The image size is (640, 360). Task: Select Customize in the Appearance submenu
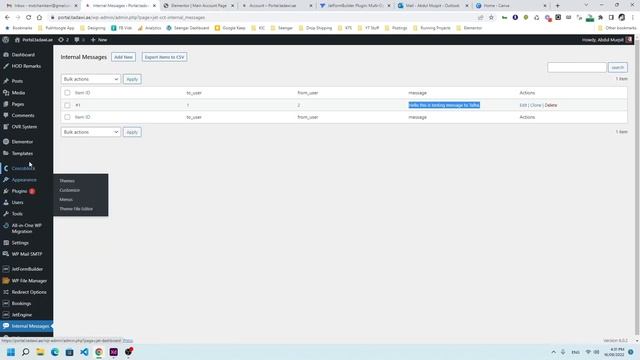click(69, 190)
